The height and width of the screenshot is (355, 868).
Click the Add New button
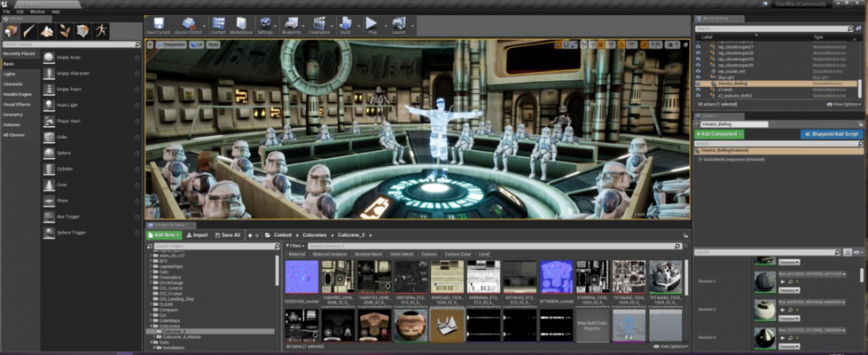pos(164,235)
